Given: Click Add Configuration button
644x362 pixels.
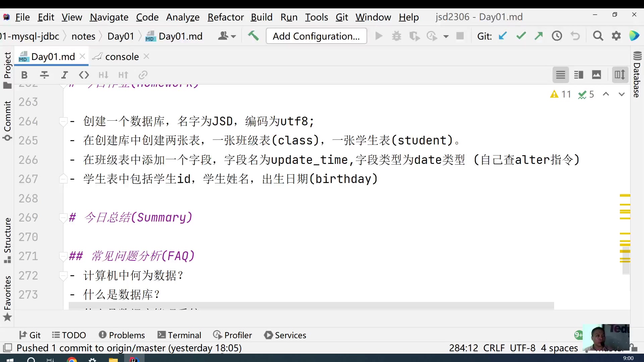Looking at the screenshot, I should [x=316, y=36].
